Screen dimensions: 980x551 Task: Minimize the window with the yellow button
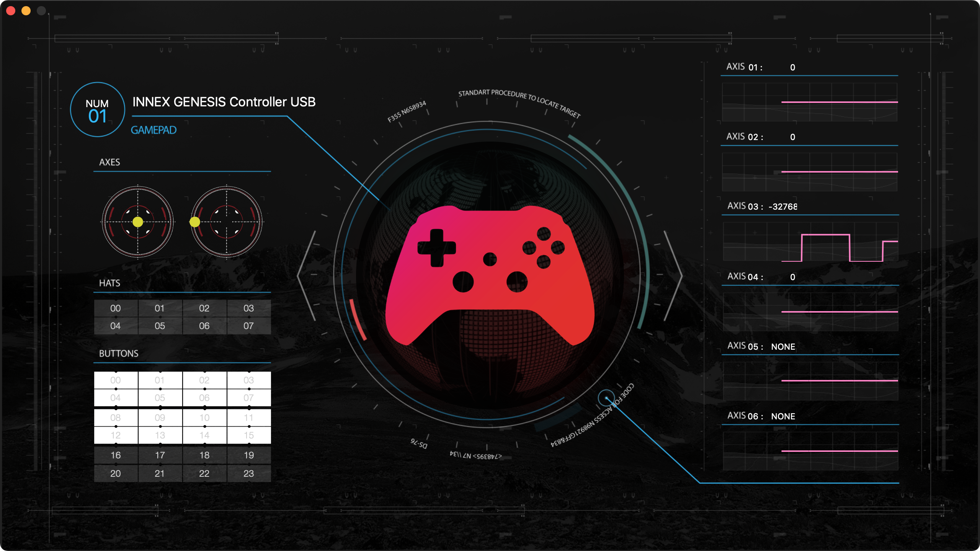(26, 11)
